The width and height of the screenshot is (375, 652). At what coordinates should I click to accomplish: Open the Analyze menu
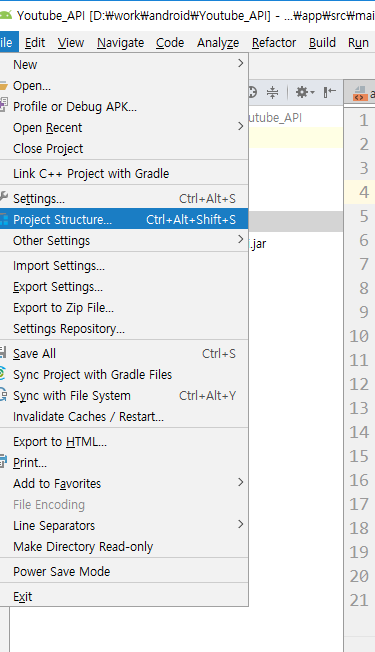(x=218, y=42)
